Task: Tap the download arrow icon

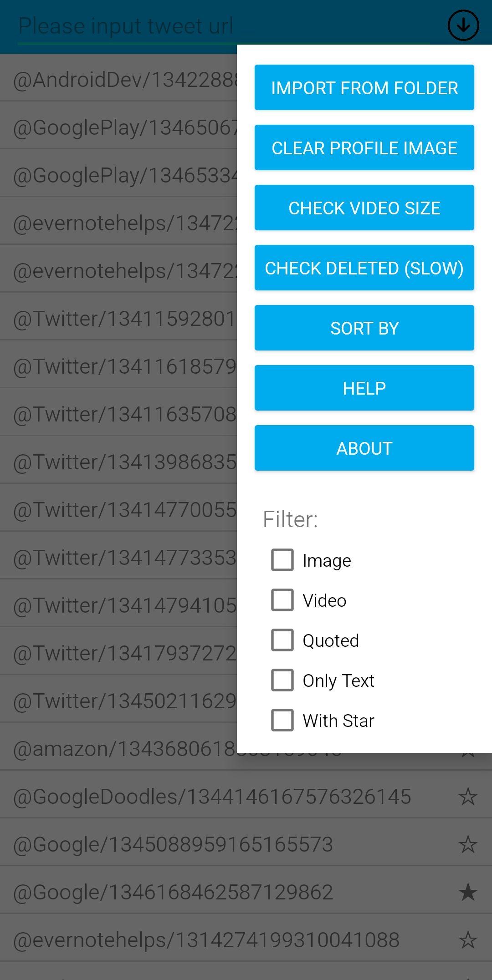Action: [463, 25]
